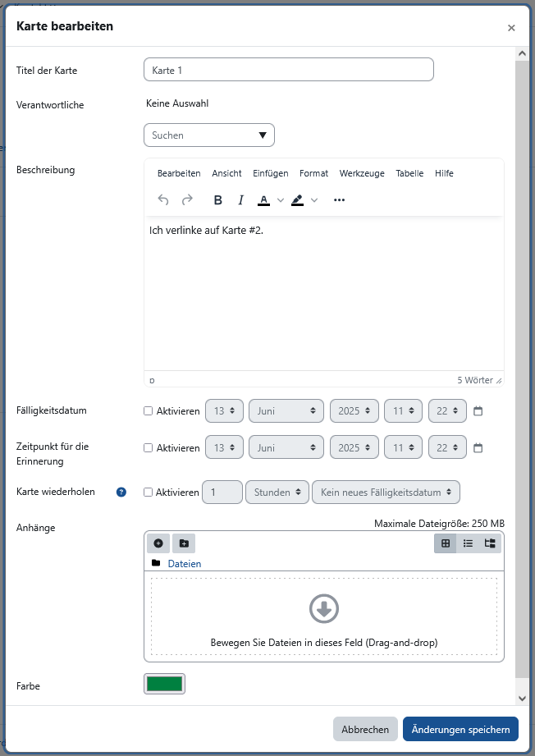Click the 5 Wörter word count
The image size is (535, 756).
pyautogui.click(x=475, y=380)
